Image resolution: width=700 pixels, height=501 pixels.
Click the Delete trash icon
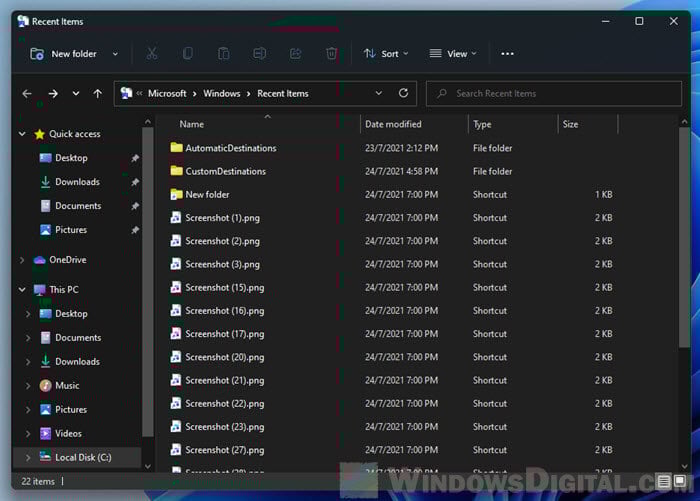pos(331,54)
